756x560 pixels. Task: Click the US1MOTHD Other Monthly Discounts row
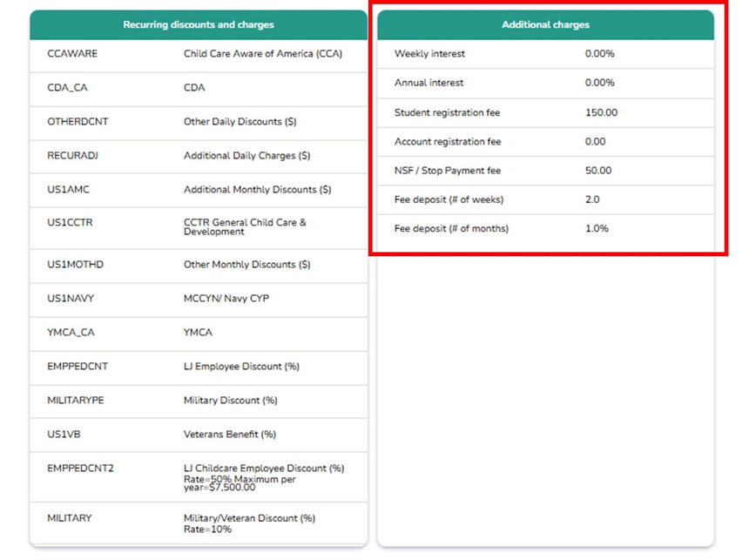tap(199, 265)
